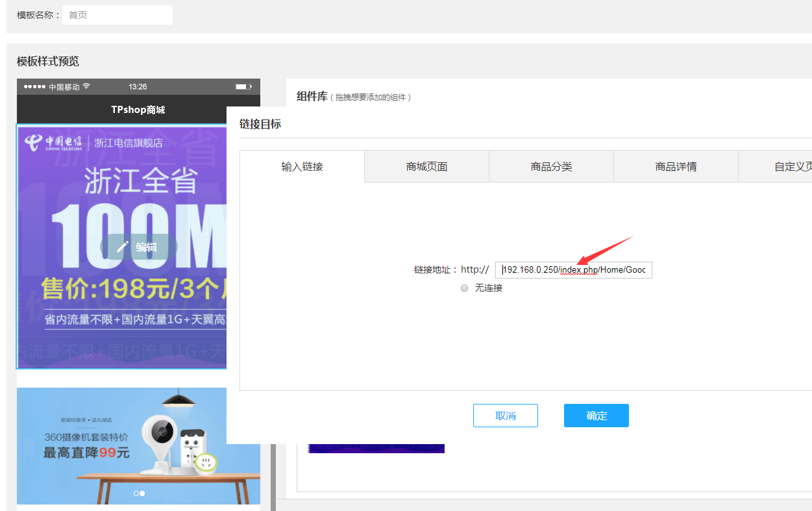Select the first carousel indicator dot

pyautogui.click(x=136, y=493)
